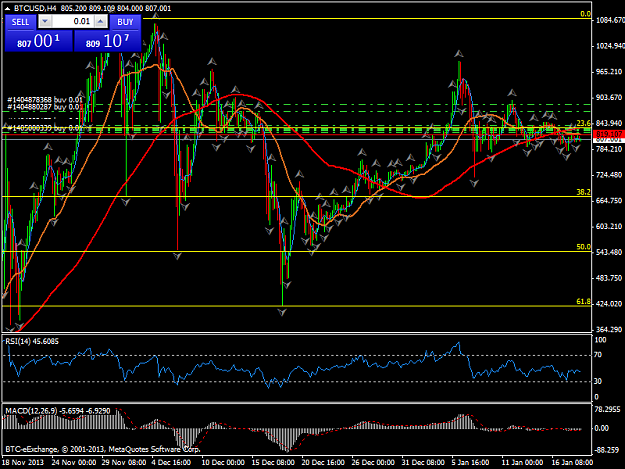Click price axis value 424.020
The image size is (625, 469).
[x=609, y=304]
